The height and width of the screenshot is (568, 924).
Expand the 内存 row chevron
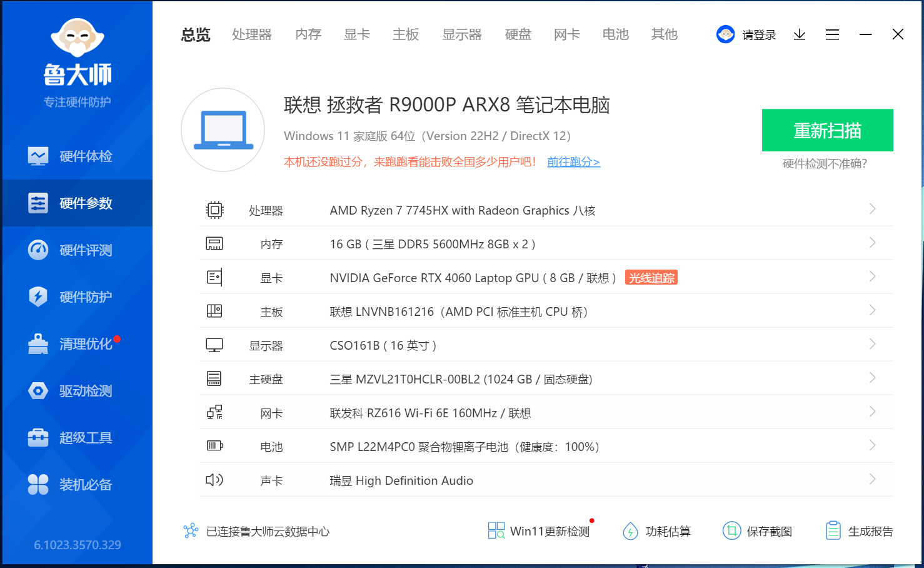coord(873,243)
